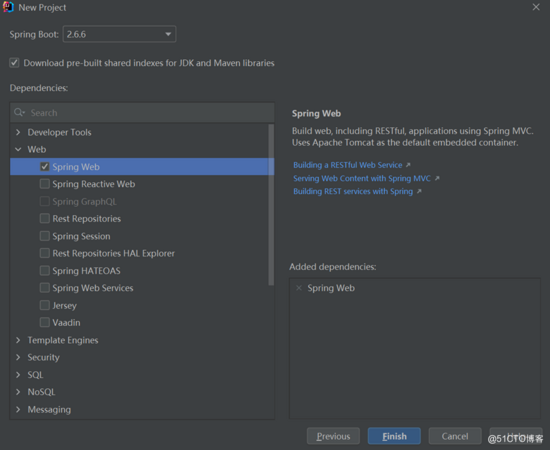The image size is (550, 450).
Task: Tick the Vaadin checkbox
Action: point(45,322)
